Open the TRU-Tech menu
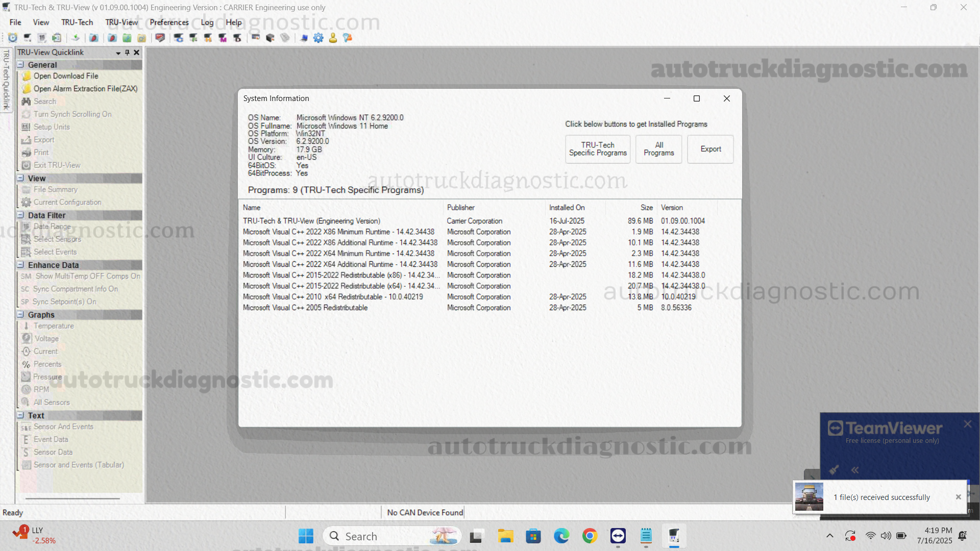Viewport: 980px width, 551px height. (77, 22)
